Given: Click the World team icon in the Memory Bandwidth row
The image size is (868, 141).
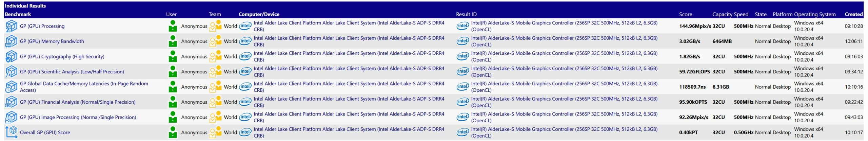Looking at the screenshot, I should coord(216,41).
